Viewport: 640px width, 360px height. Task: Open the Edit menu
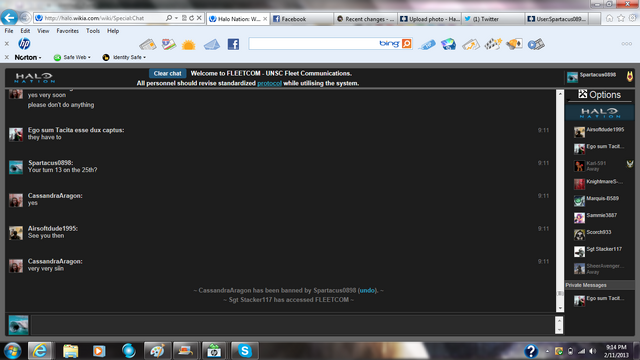click(x=25, y=31)
